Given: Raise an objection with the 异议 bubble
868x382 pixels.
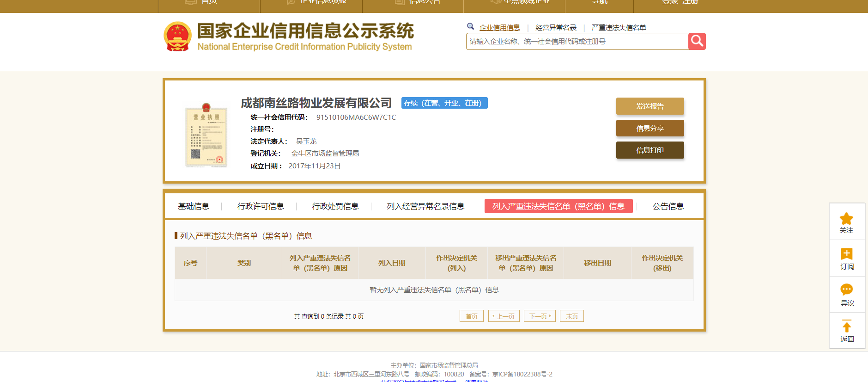Looking at the screenshot, I should click(x=847, y=295).
